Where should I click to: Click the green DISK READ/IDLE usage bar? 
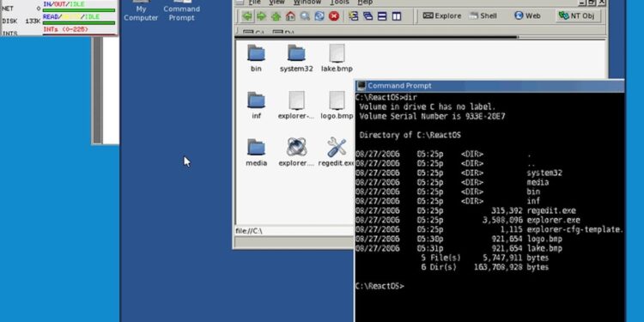(x=79, y=23)
